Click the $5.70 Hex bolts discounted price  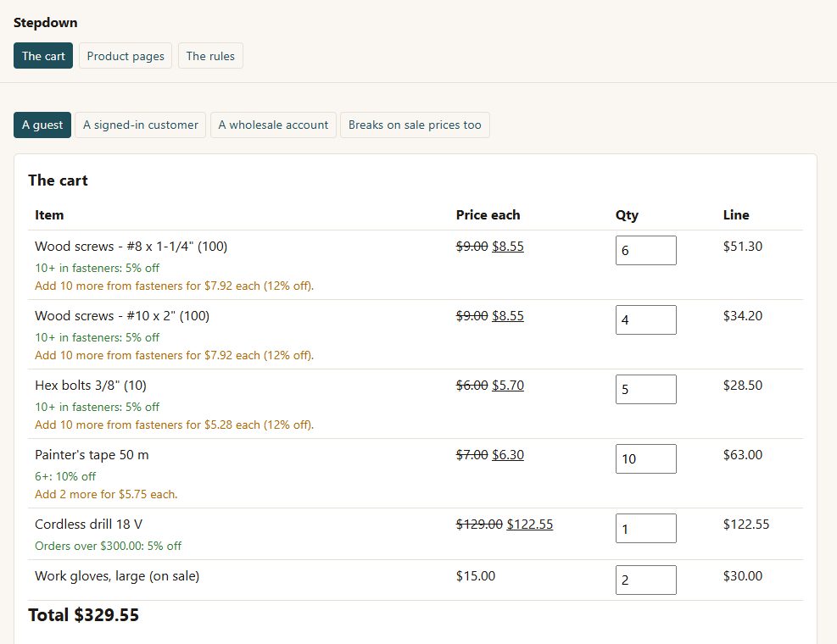[x=508, y=386]
